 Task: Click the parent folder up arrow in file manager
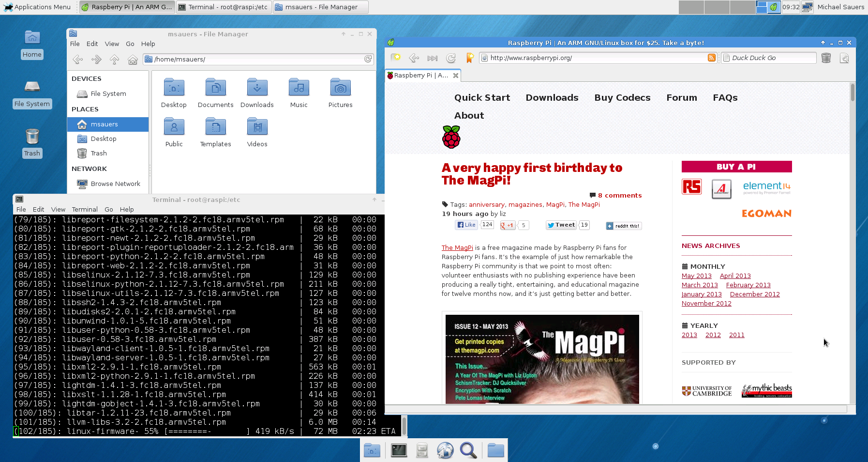pyautogui.click(x=114, y=60)
